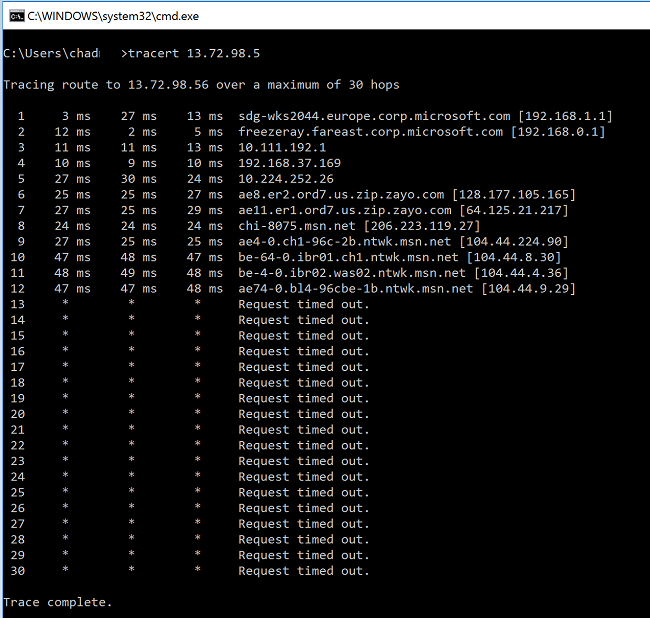Click 'Request timed out.' on hop 21
The width and height of the screenshot is (650, 618).
tap(303, 430)
